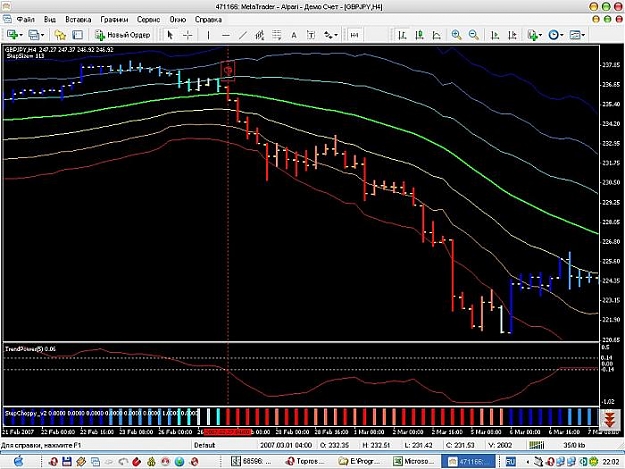Image resolution: width=625 pixels, height=469 pixels.
Task: Select the cursor arrow tool
Action: 170,35
